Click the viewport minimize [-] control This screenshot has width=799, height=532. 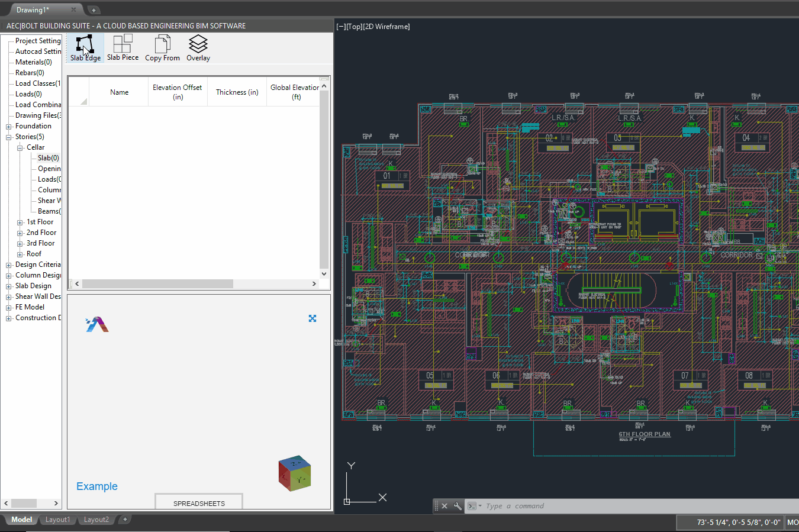340,27
